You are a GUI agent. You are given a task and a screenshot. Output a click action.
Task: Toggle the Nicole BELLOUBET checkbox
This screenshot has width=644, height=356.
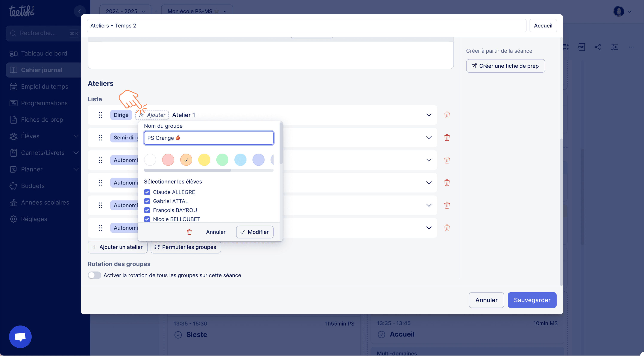pyautogui.click(x=147, y=219)
